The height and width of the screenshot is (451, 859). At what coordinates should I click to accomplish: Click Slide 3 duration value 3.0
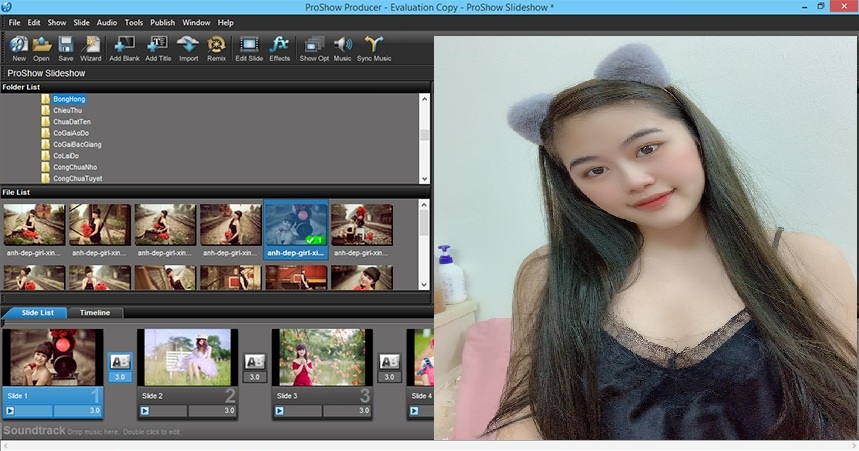point(364,410)
